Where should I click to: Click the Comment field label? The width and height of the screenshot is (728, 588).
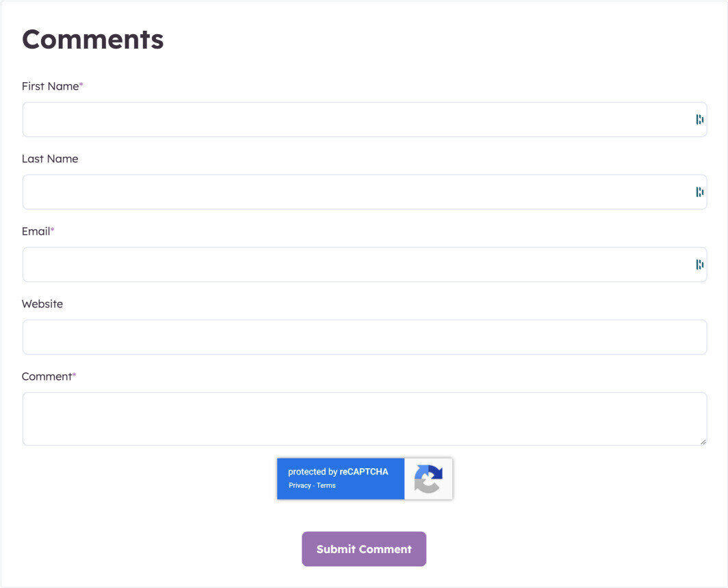click(x=49, y=376)
